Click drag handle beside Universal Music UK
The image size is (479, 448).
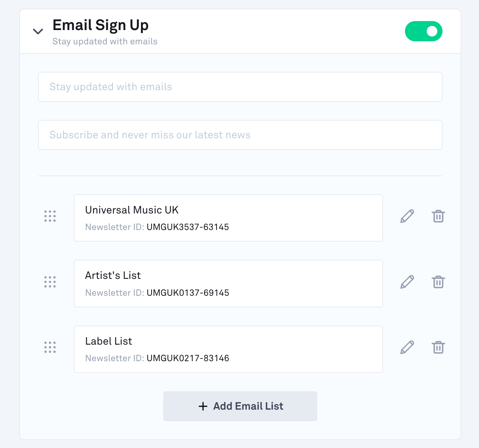tap(50, 216)
